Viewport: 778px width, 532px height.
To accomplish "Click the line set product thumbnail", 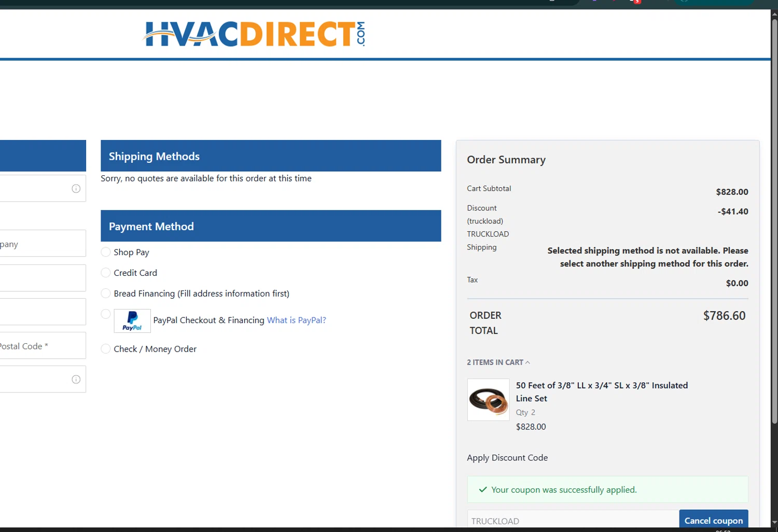I will click(x=489, y=400).
